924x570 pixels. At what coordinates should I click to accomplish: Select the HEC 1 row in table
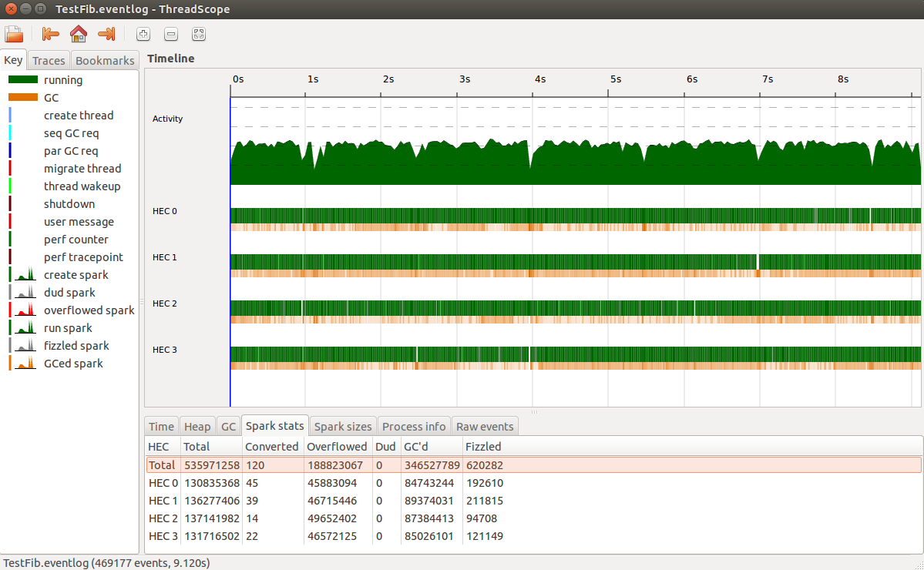click(533, 501)
